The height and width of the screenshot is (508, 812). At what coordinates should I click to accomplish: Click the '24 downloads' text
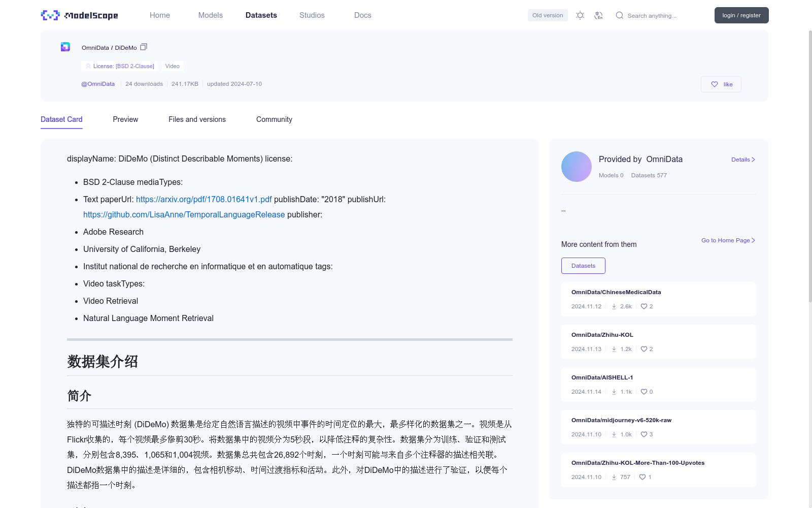pyautogui.click(x=144, y=84)
